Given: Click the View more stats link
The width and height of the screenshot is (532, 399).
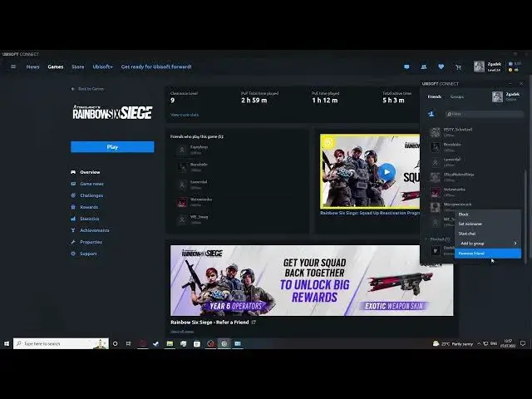Looking at the screenshot, I should 185,115.
